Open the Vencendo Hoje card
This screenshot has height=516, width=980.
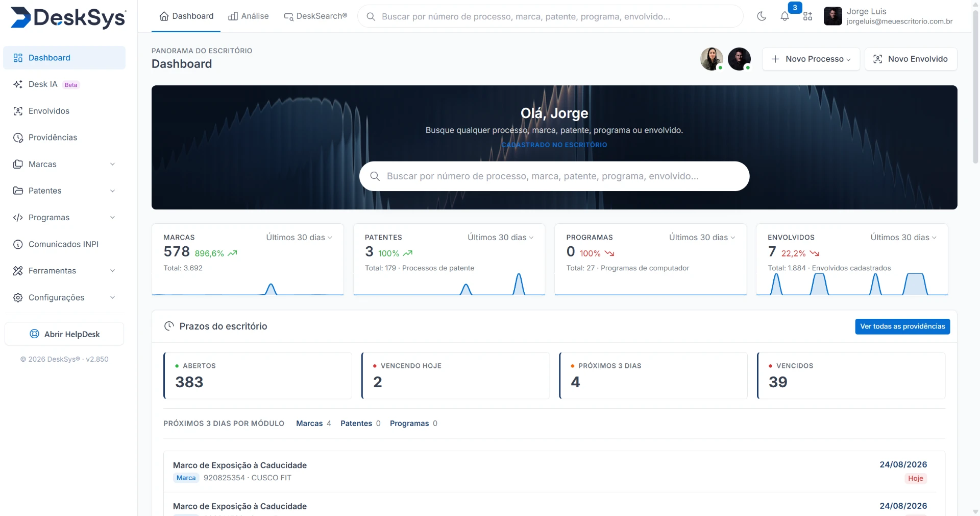click(455, 376)
